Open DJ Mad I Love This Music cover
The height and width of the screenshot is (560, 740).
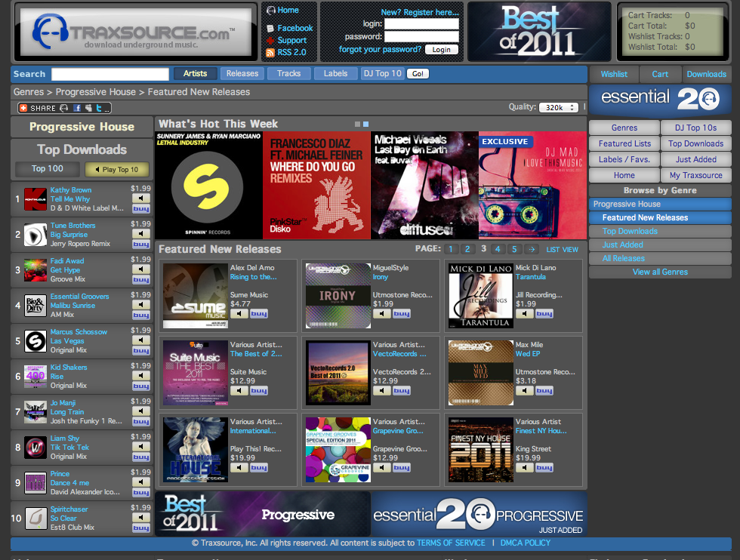(532, 186)
